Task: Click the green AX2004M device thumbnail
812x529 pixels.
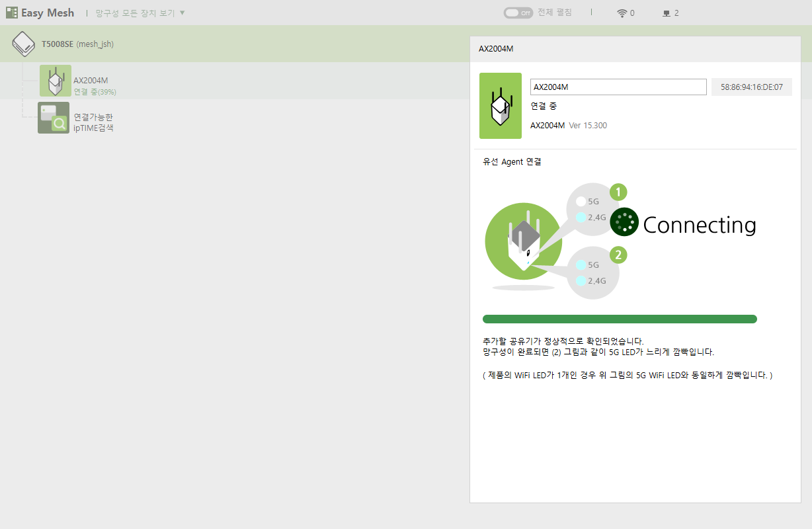Action: (501, 106)
